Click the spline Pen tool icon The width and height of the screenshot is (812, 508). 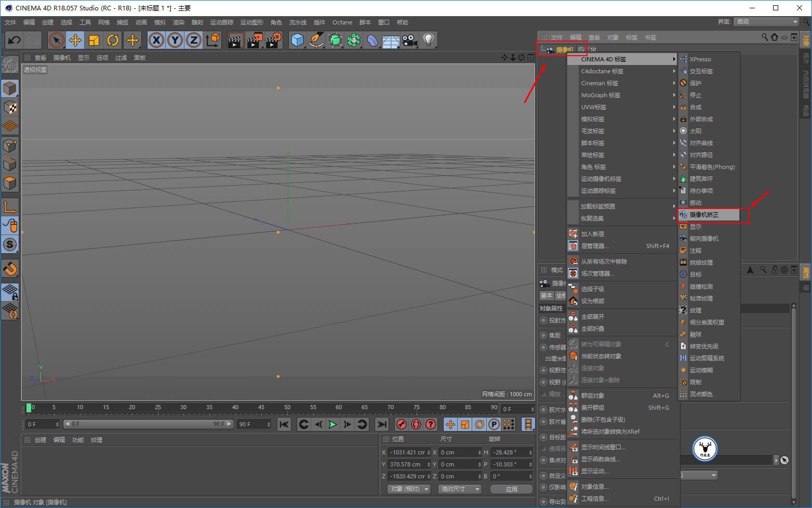[316, 40]
